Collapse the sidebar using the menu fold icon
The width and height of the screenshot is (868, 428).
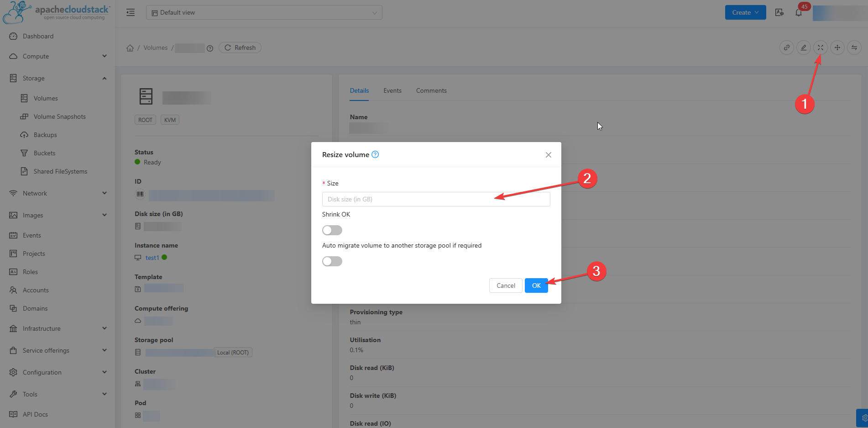[x=131, y=12]
